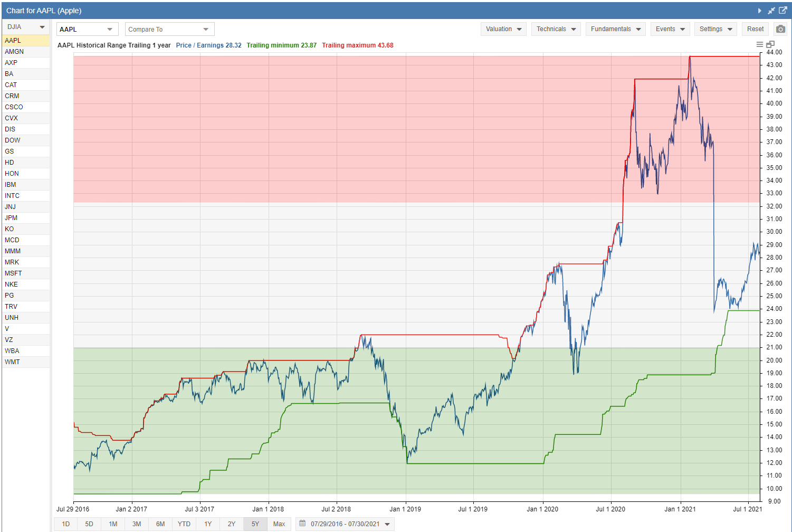Select the YTD time range
The width and height of the screenshot is (792, 532).
(184, 524)
